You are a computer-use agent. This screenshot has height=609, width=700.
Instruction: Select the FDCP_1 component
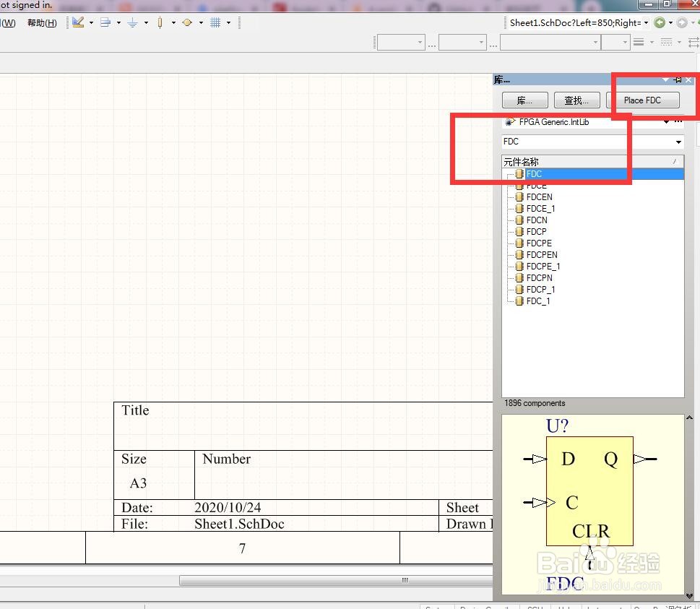point(540,289)
